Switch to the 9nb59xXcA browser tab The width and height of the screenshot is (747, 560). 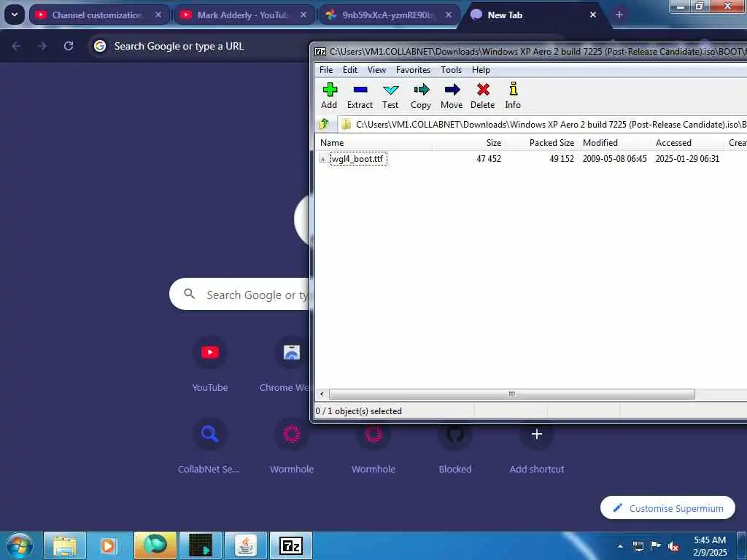pyautogui.click(x=388, y=15)
